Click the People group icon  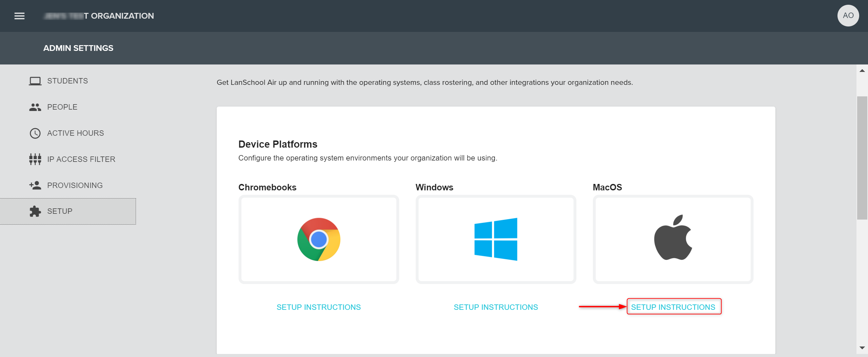[x=35, y=107]
